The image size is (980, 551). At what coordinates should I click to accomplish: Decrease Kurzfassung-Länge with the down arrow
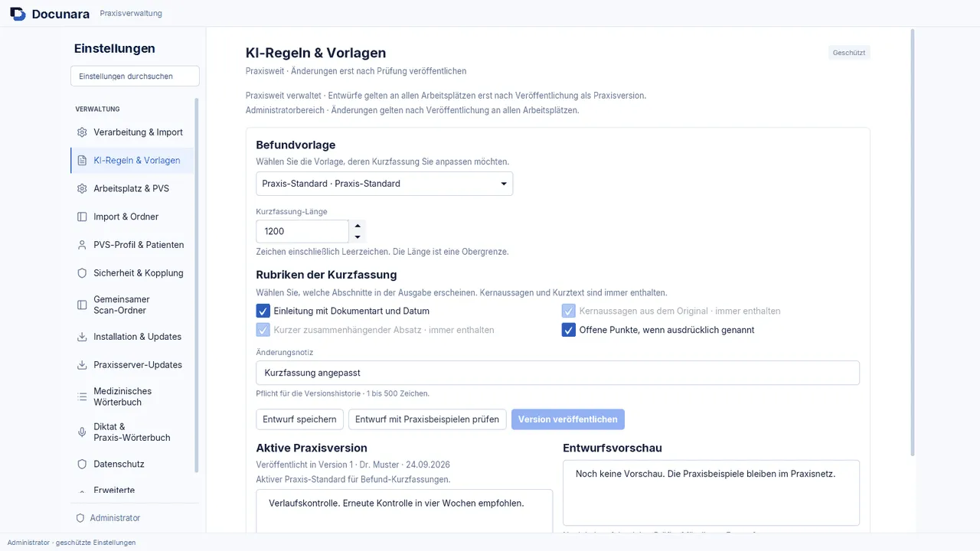[x=358, y=237]
